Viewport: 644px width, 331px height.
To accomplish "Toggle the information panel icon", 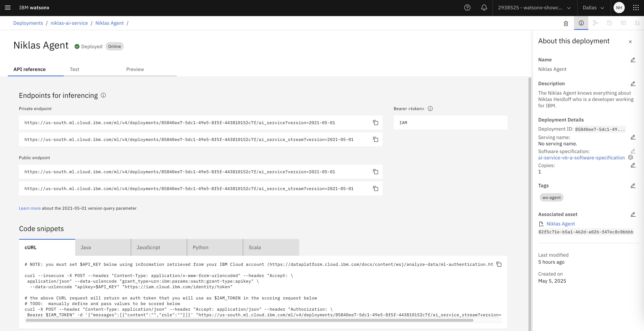I will [x=581, y=23].
